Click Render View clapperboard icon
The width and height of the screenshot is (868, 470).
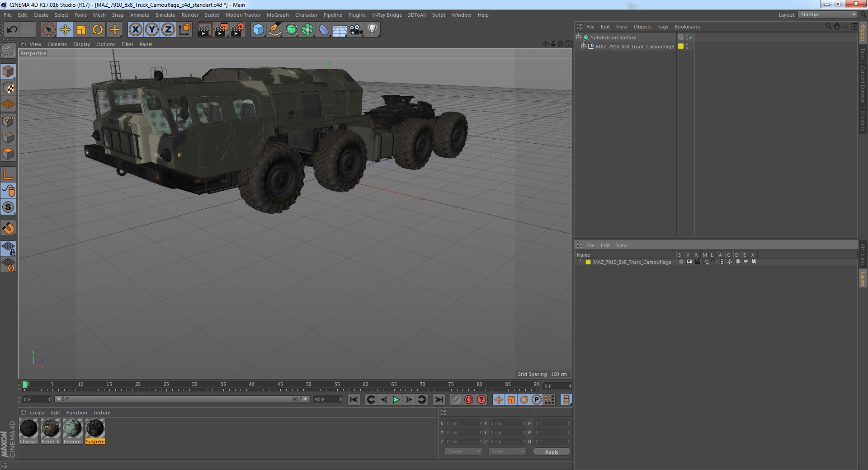pyautogui.click(x=204, y=30)
